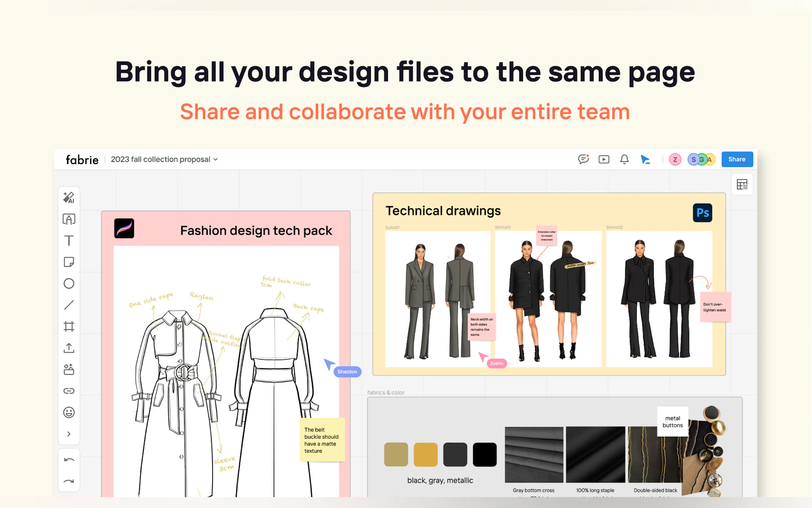Click the S collaborator avatar

click(693, 159)
